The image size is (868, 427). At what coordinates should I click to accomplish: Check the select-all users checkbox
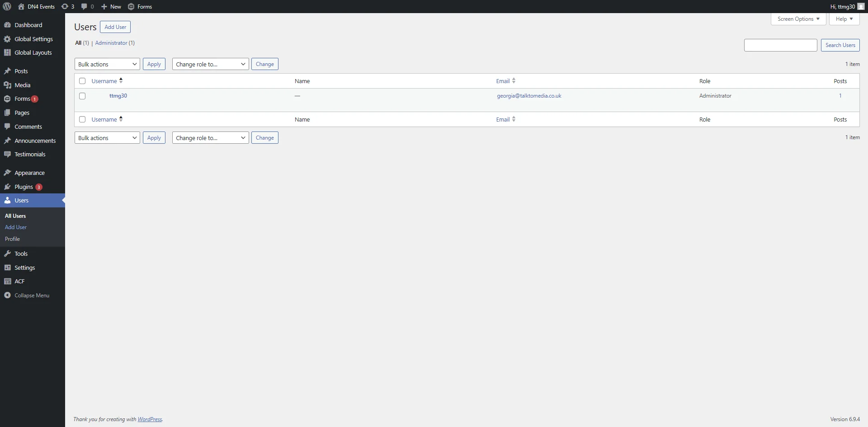[x=82, y=80]
